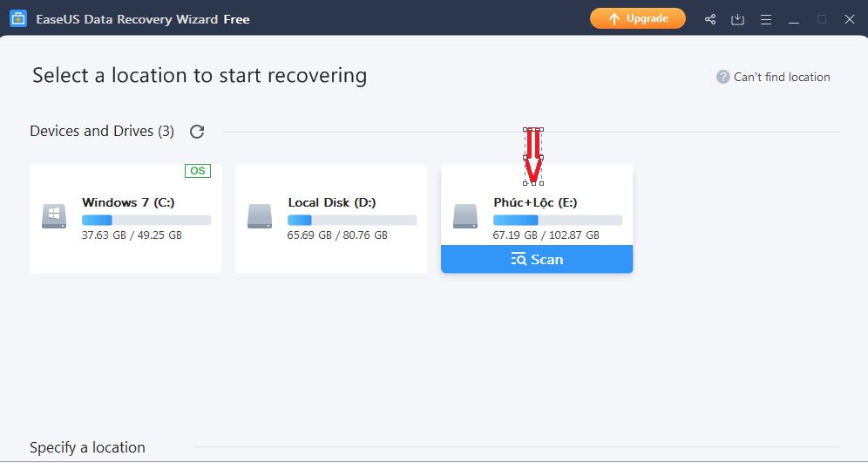The height and width of the screenshot is (463, 868).
Task: Click the EaseUS app logo icon
Action: point(18,19)
